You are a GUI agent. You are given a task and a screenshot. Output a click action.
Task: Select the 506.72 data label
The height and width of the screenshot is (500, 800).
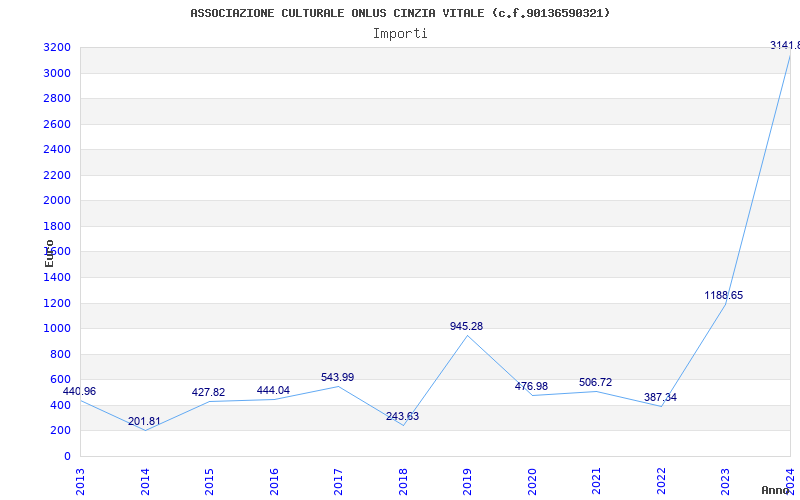595,383
